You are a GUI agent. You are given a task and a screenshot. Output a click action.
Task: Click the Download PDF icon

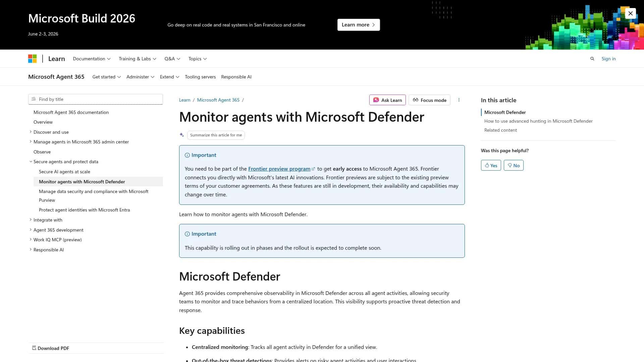(x=34, y=348)
